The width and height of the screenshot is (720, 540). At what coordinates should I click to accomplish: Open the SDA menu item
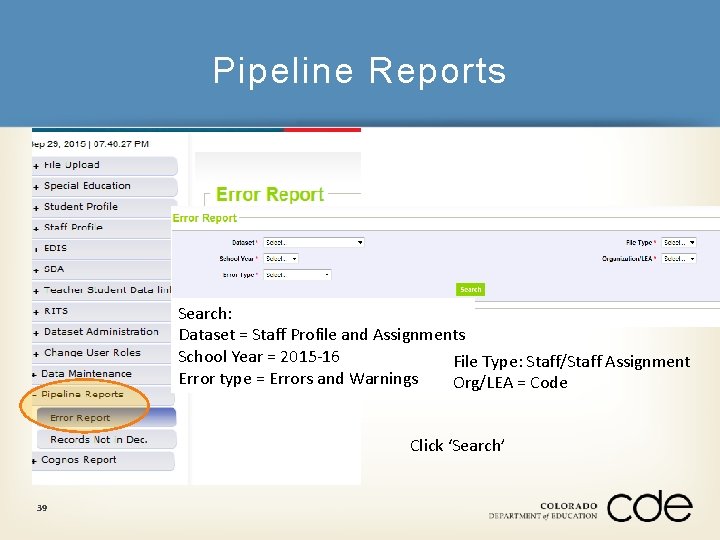coord(102,270)
